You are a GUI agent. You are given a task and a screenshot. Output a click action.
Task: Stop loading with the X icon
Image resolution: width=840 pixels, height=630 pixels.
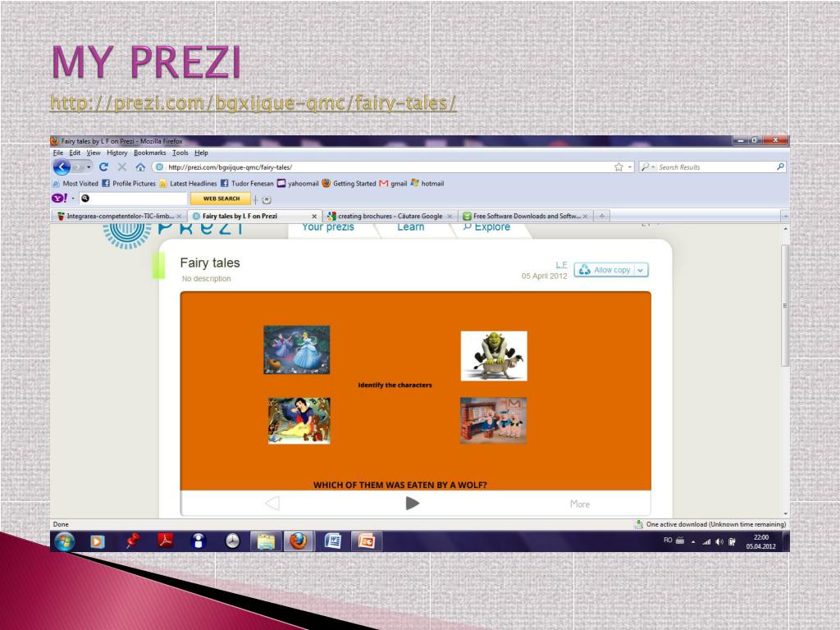tap(122, 167)
